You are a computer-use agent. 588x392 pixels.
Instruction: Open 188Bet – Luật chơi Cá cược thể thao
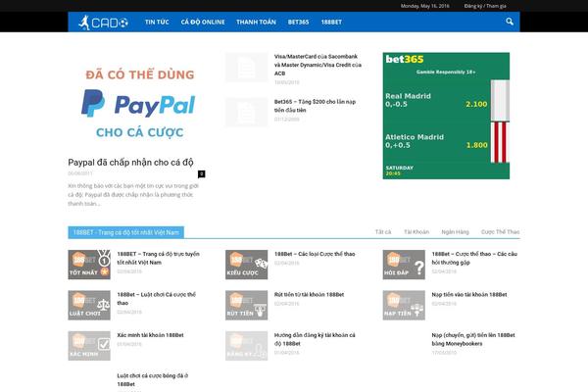click(157, 299)
